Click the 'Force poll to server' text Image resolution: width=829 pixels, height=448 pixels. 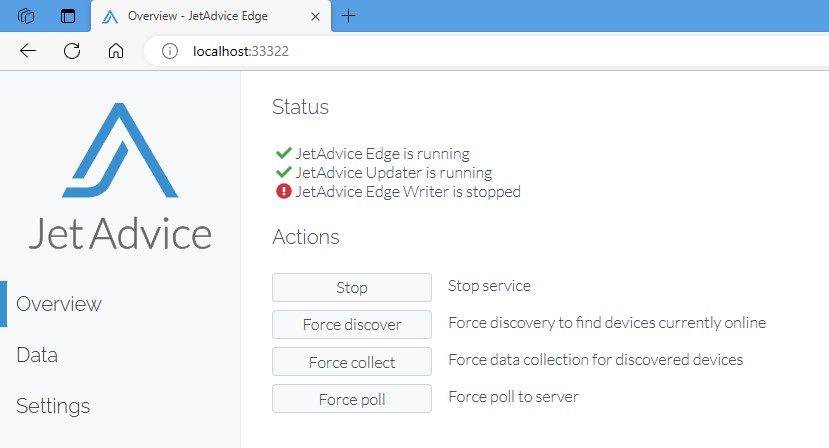pos(513,397)
